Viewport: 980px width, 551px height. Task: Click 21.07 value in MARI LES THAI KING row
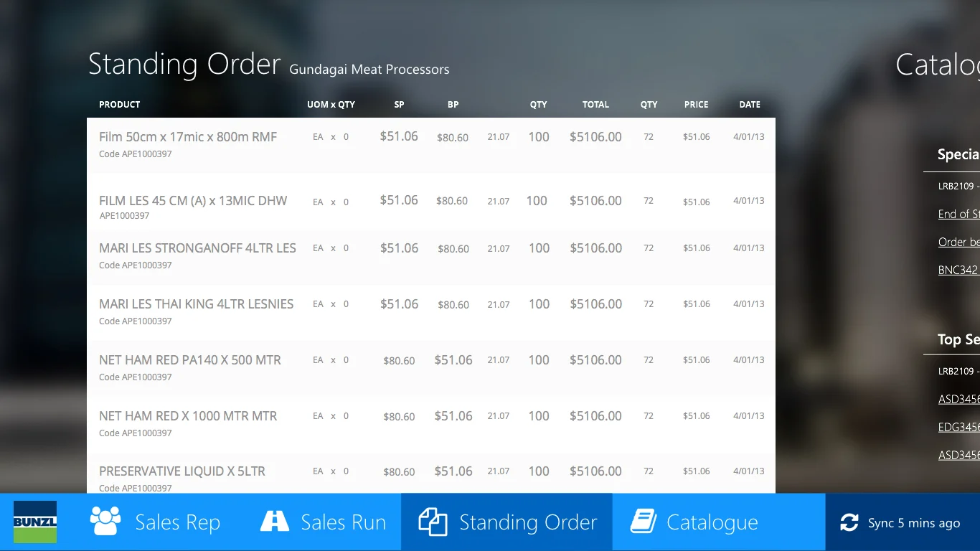499,305
